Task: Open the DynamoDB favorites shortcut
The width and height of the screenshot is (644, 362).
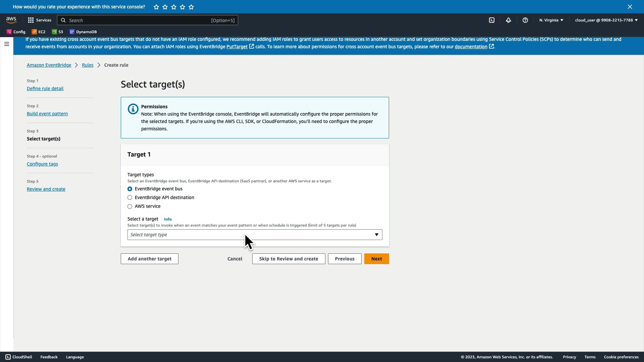Action: (83, 32)
